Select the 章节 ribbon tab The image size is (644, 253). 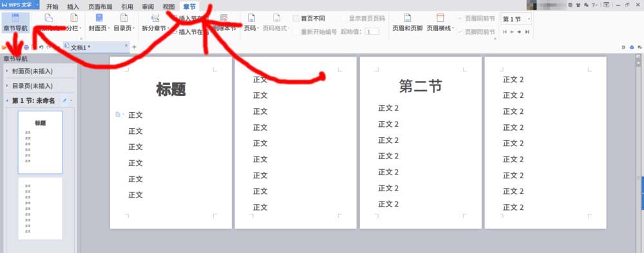tap(190, 6)
